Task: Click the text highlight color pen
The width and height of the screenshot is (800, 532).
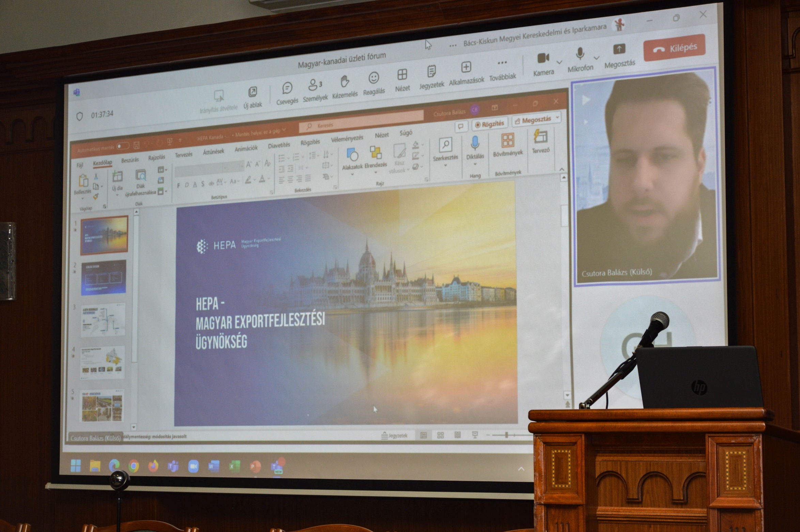Action: [248, 180]
